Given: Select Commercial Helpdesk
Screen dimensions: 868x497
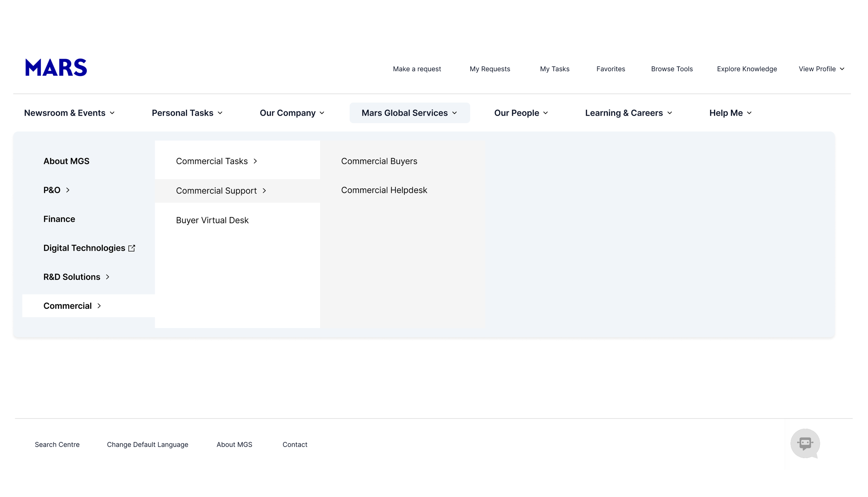Looking at the screenshot, I should pos(384,190).
